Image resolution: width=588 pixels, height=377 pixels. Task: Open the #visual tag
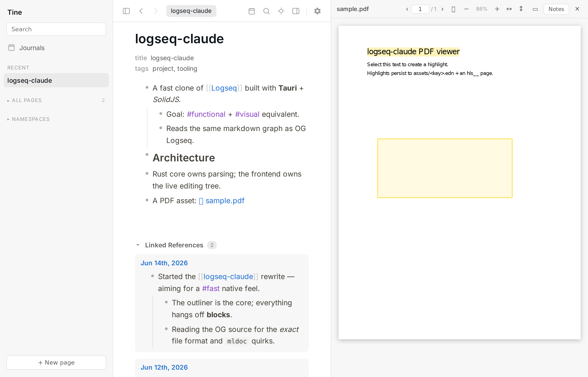[247, 114]
